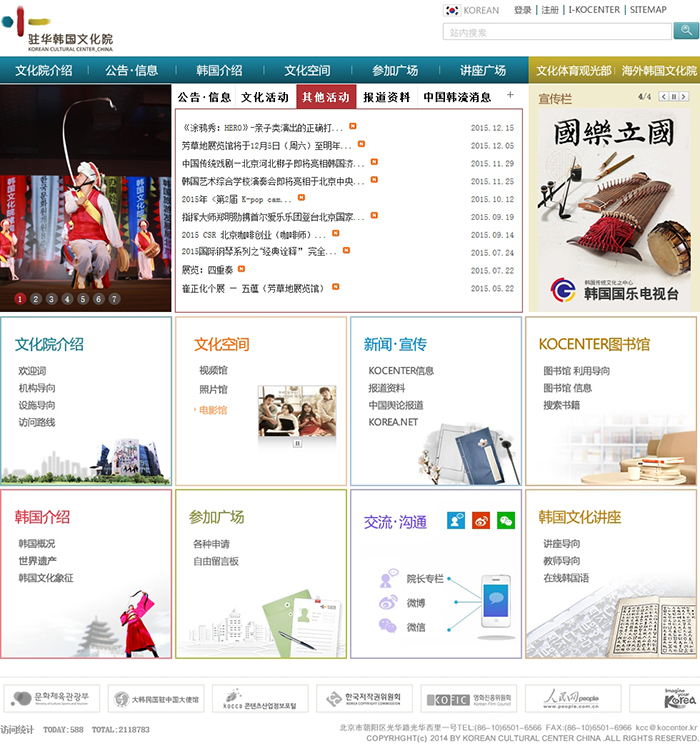Open the blue 院长专栏 person icon

(x=456, y=520)
